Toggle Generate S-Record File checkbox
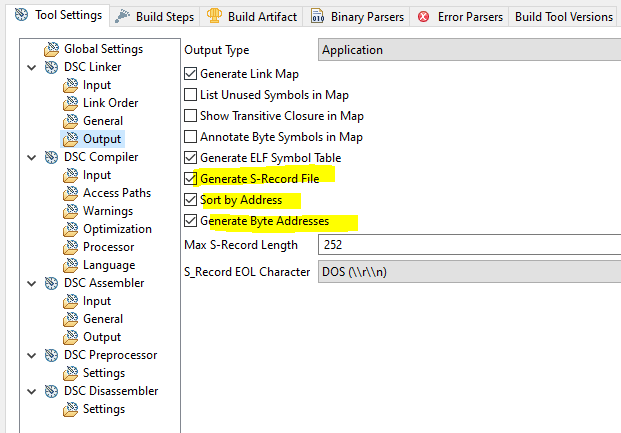Viewport: 621px width, 433px height. 191,179
